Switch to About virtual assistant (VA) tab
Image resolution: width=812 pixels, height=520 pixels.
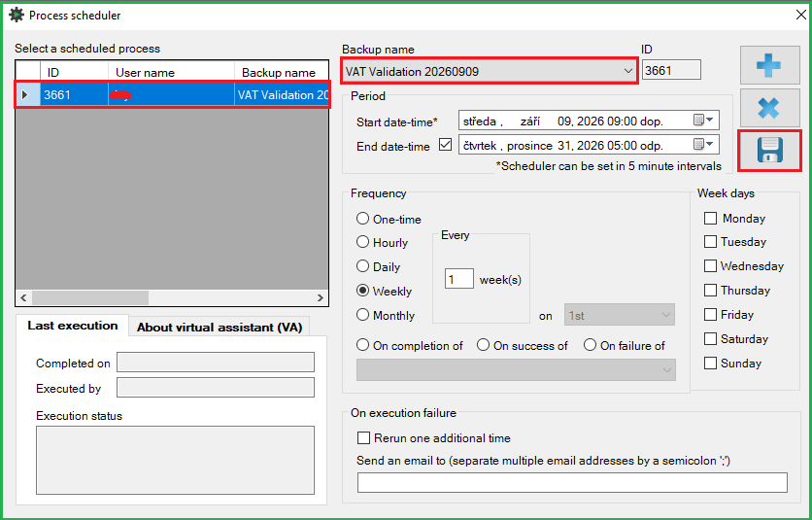(x=220, y=328)
